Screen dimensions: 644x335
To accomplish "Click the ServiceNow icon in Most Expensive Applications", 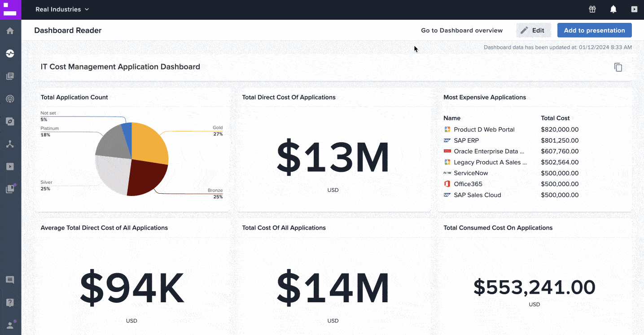I will 447,173.
